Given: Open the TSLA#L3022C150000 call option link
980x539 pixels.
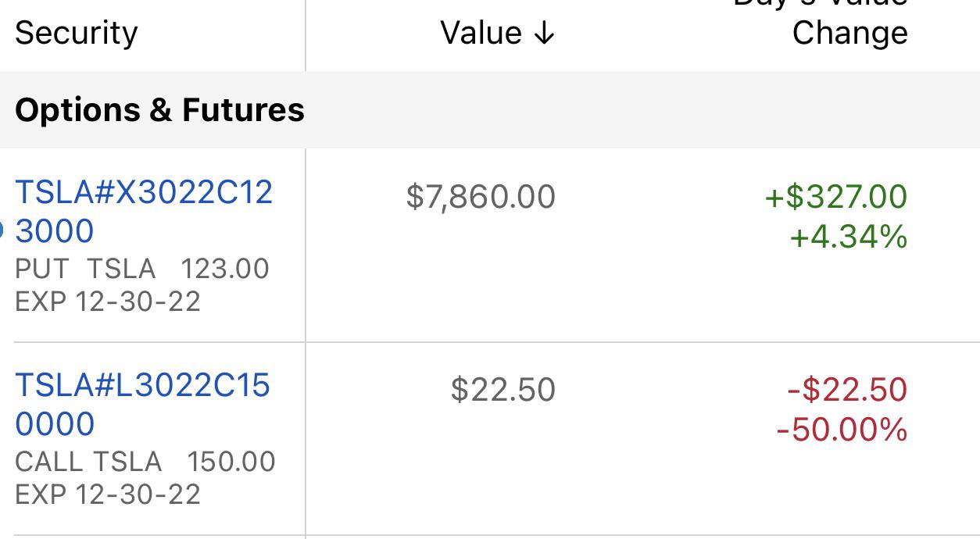Looking at the screenshot, I should click(x=142, y=405).
